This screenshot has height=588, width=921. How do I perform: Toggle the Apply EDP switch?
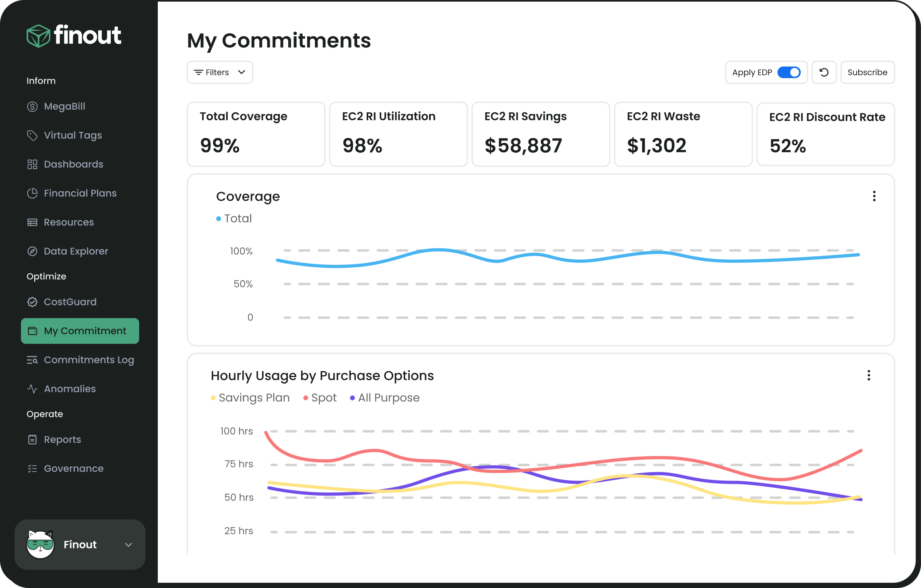pos(790,72)
